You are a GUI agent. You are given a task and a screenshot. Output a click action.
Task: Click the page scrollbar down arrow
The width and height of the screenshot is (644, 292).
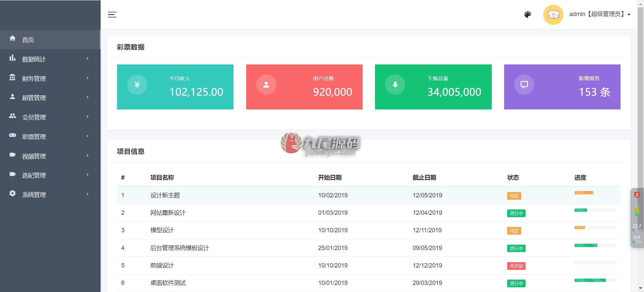point(641,288)
